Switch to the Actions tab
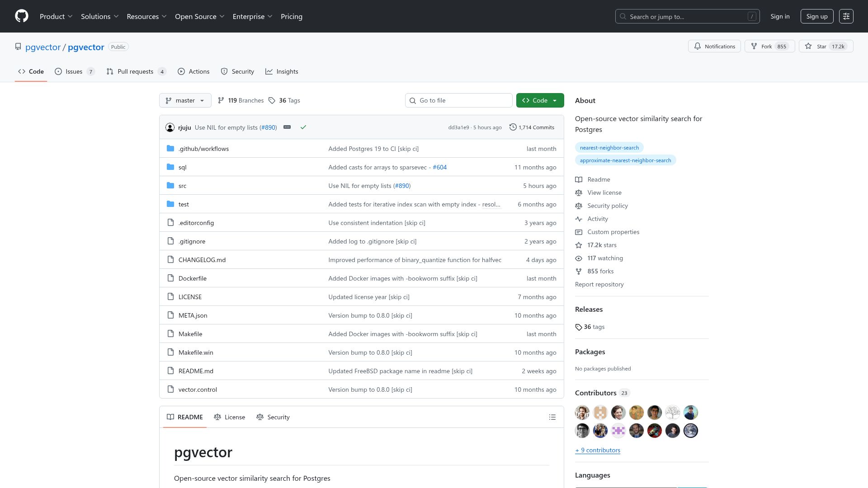Image resolution: width=868 pixels, height=488 pixels. (x=193, y=71)
